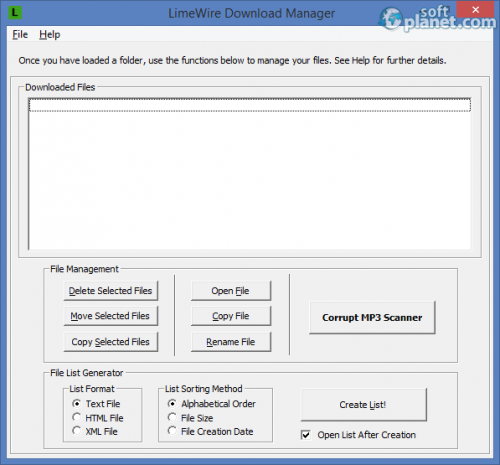Click the Delete Selected Files button
This screenshot has height=465, width=500.
click(111, 291)
